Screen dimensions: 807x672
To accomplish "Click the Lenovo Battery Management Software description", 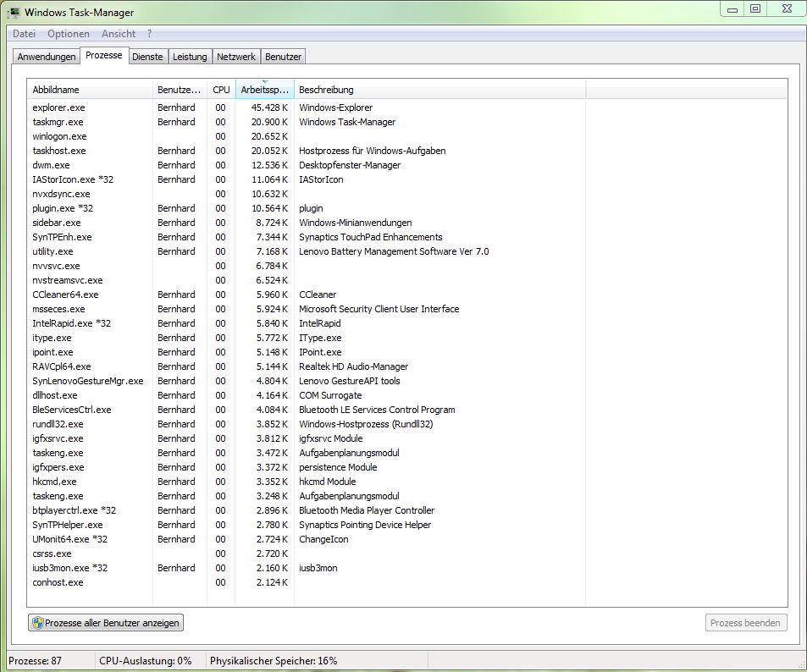I will (x=394, y=251).
